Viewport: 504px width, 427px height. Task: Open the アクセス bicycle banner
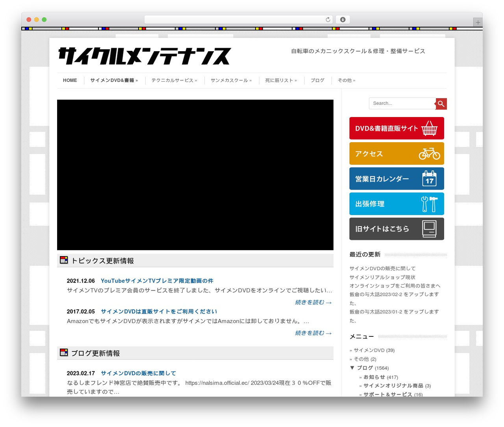(x=397, y=154)
